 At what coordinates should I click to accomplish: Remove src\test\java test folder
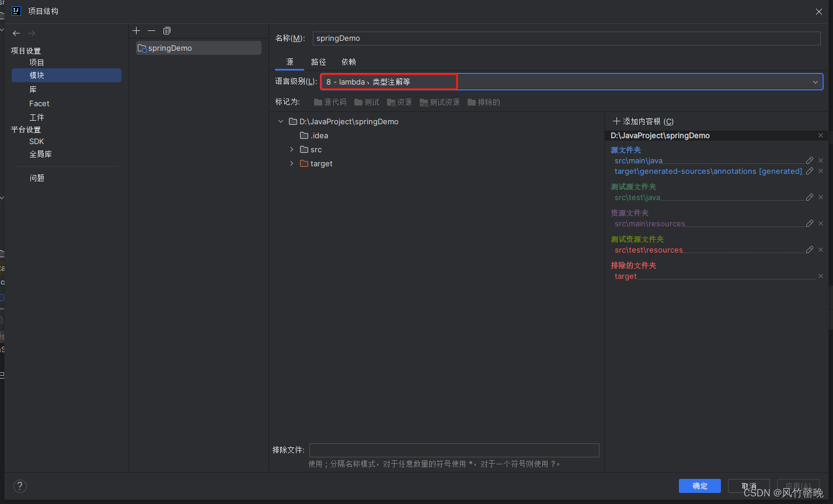tap(821, 197)
